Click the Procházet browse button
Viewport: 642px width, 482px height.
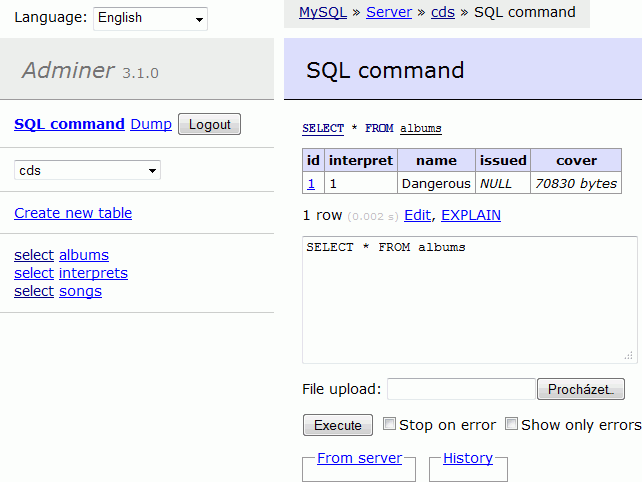coord(581,389)
